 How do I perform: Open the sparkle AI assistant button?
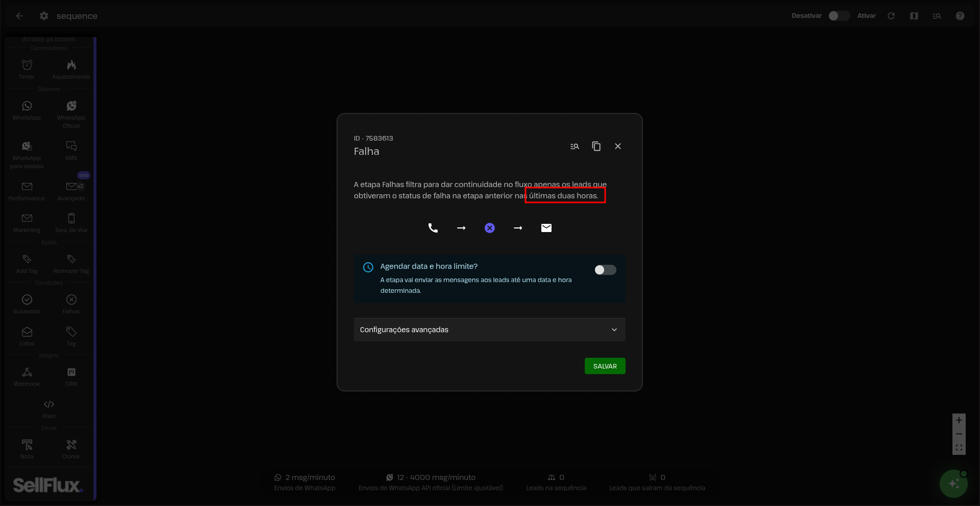coord(953,484)
